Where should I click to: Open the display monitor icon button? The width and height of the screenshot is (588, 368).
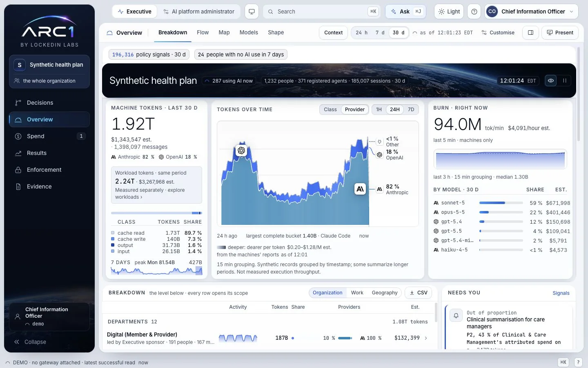pos(252,11)
